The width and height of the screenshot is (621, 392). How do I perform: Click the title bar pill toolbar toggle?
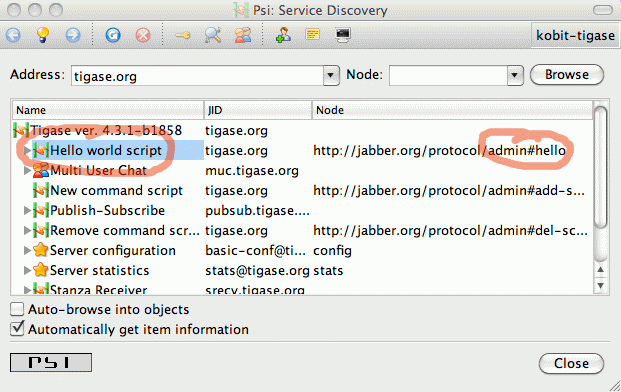pos(602,10)
